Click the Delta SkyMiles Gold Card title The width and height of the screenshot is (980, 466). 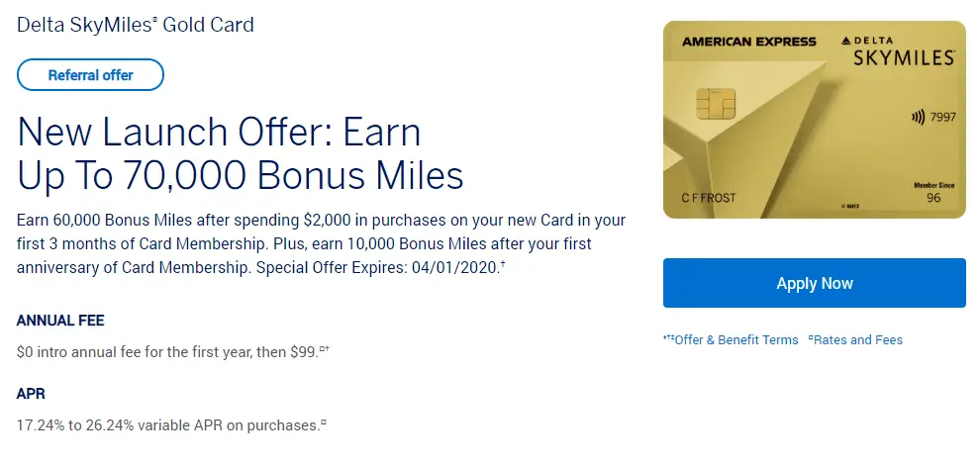[x=136, y=24]
